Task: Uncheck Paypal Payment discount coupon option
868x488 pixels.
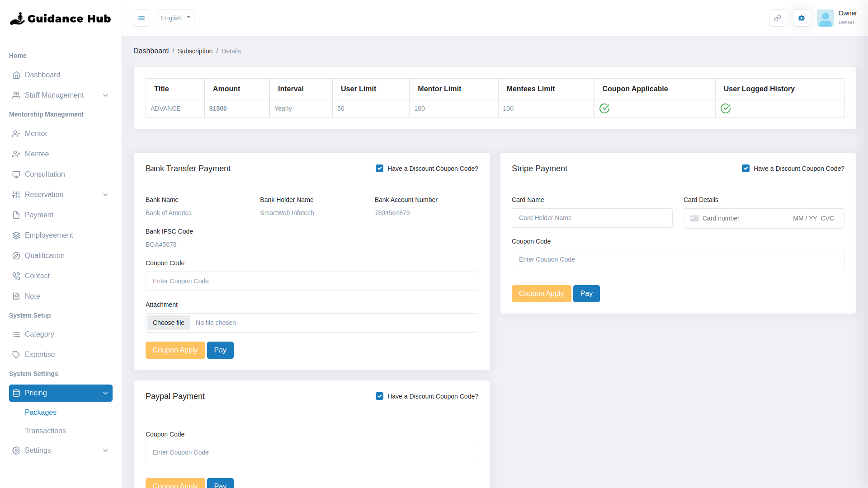Action: click(379, 396)
